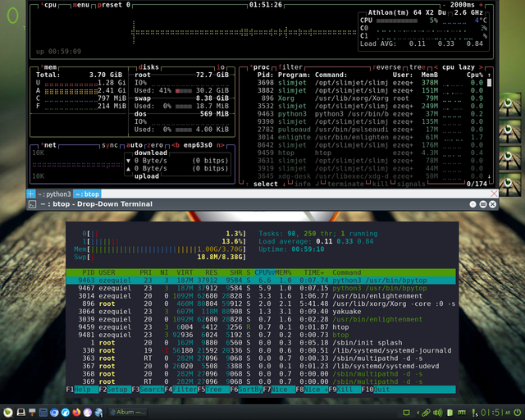
Task: Add a new Yakuake session with plus icon
Action: [30, 194]
